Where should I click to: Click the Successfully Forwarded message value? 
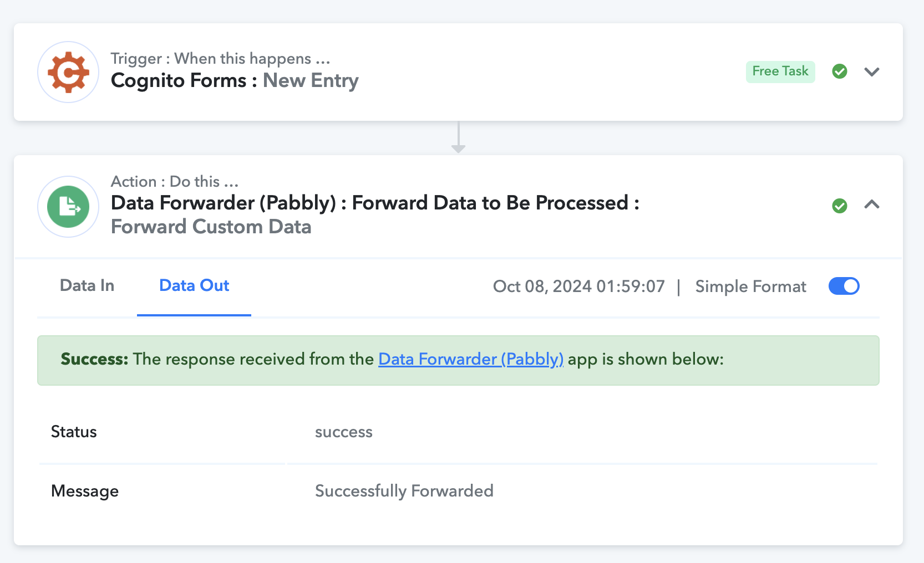pyautogui.click(x=404, y=491)
